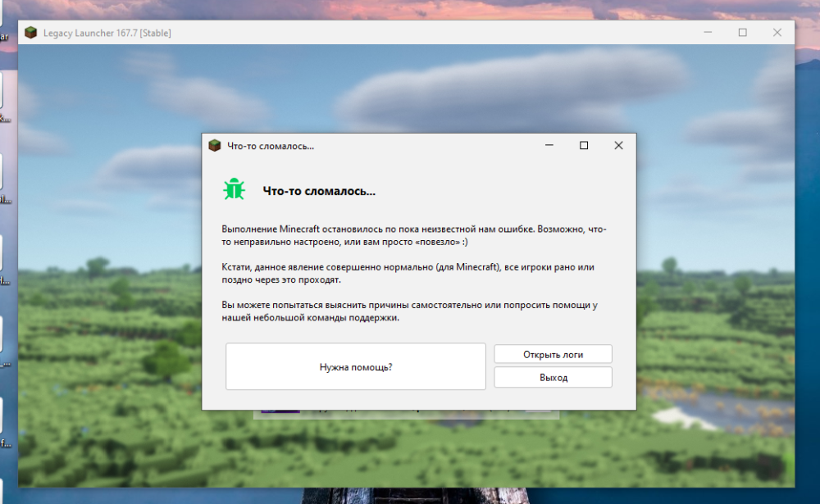Click the grass block icon in dialog title bar
The width and height of the screenshot is (820, 504).
pos(214,145)
